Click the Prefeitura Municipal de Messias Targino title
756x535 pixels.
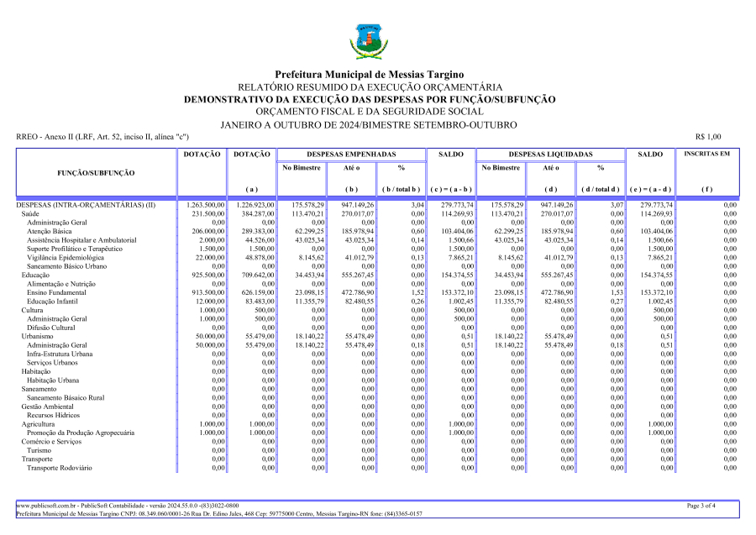click(x=369, y=75)
